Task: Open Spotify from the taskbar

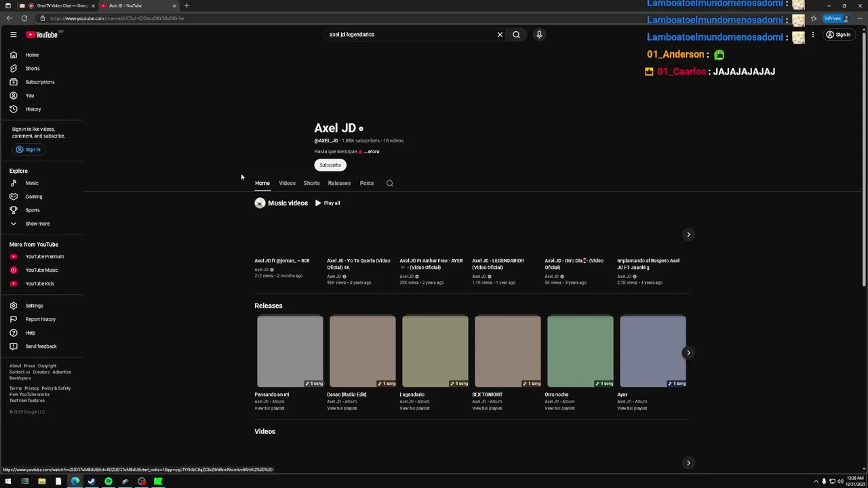Action: click(x=108, y=481)
